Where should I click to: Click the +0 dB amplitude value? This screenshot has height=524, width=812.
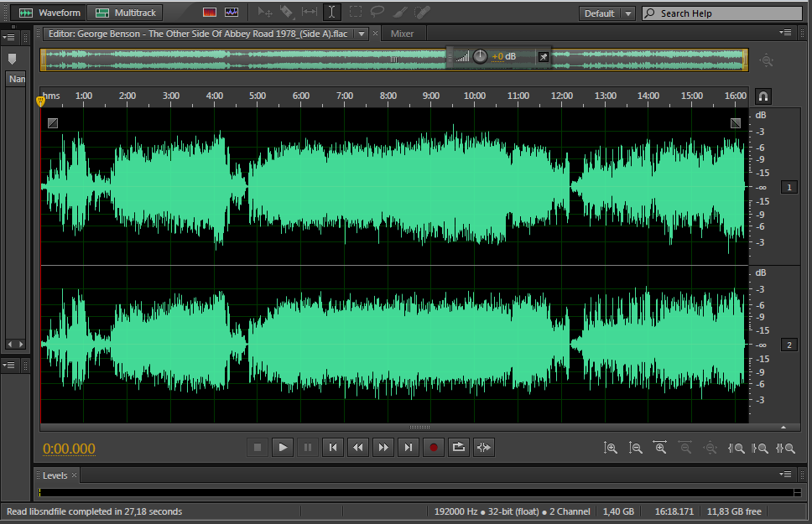pos(503,56)
